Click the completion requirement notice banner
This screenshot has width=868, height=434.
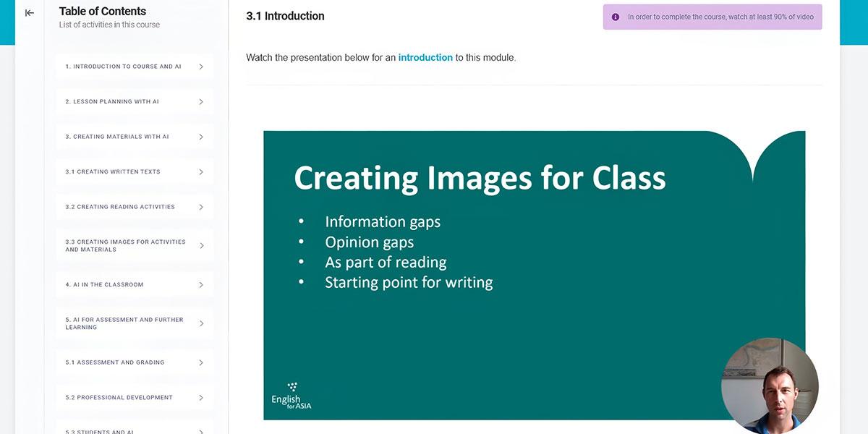712,17
